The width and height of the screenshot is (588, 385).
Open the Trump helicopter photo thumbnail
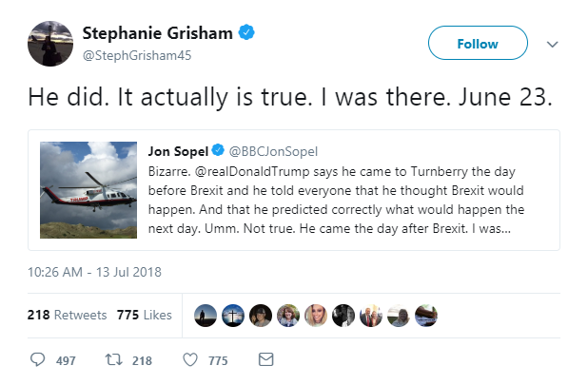88,190
